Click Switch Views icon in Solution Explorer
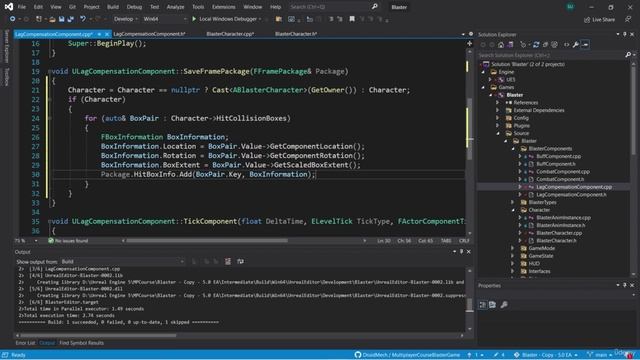The image size is (640, 360). pos(510,44)
